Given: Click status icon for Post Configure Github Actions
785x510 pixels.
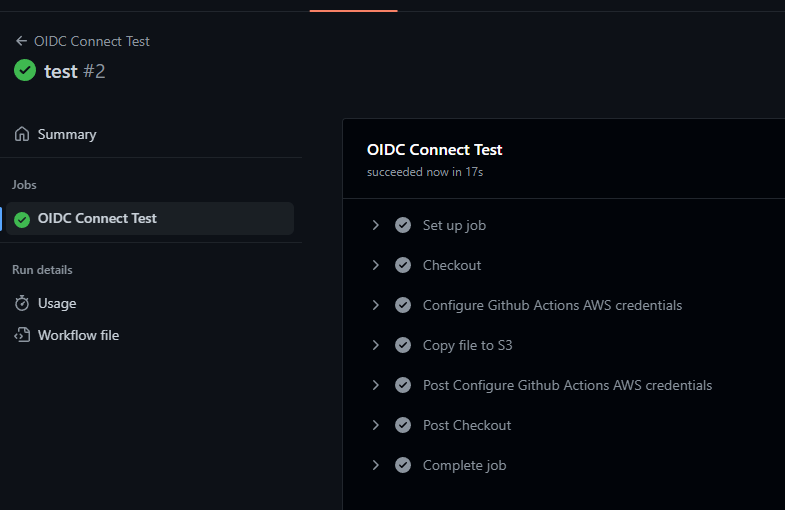Looking at the screenshot, I should click(x=403, y=385).
